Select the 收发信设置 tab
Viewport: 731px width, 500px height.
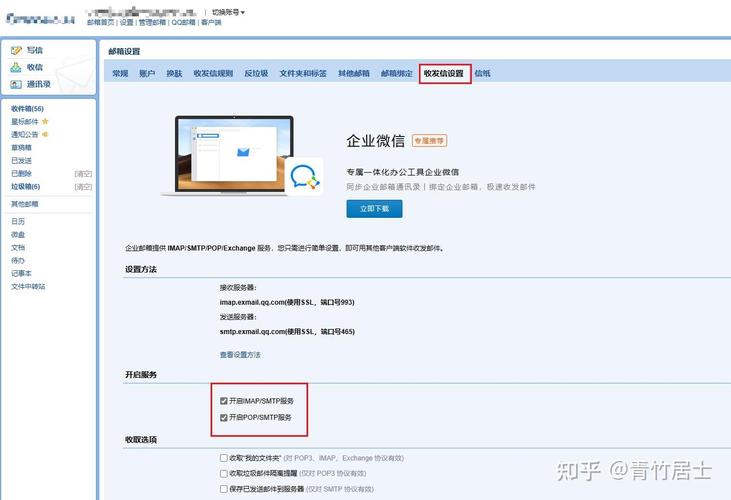(444, 74)
